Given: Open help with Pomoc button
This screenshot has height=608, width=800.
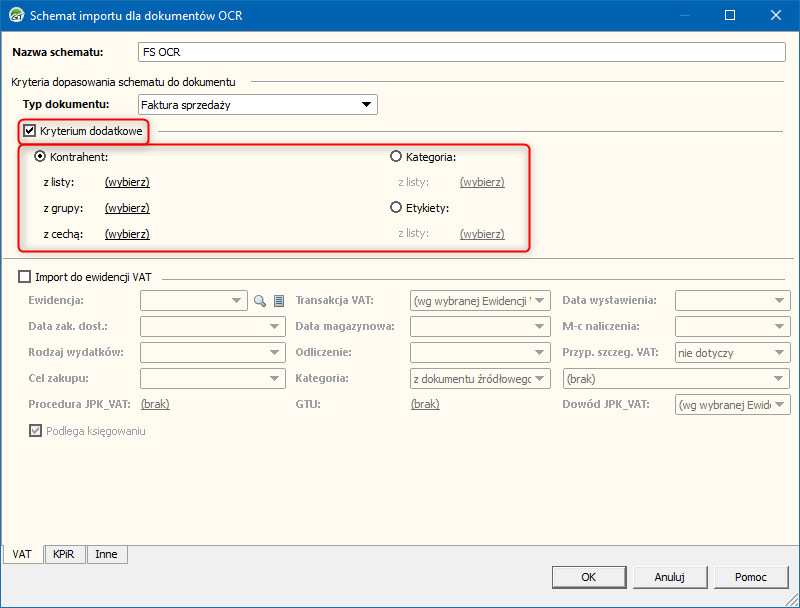Looking at the screenshot, I should tap(751, 577).
